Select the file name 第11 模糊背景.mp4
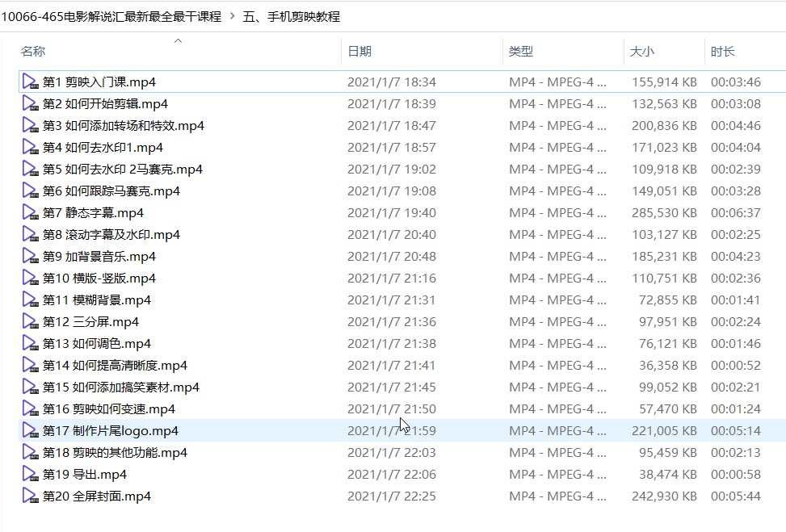This screenshot has width=786, height=532. (97, 300)
